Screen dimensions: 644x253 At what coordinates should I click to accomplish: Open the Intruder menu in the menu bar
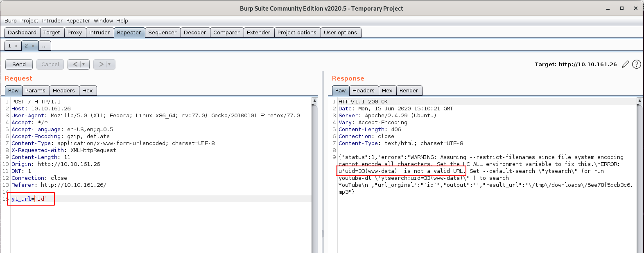tap(52, 20)
